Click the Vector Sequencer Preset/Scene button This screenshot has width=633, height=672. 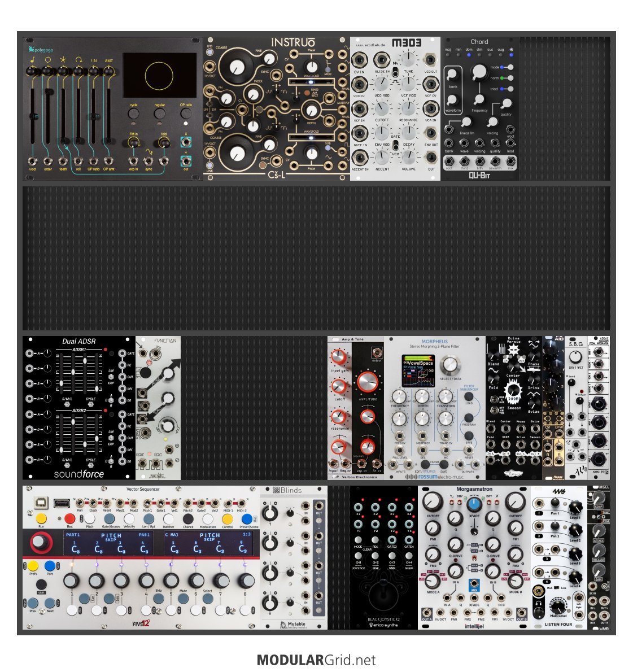(x=247, y=519)
